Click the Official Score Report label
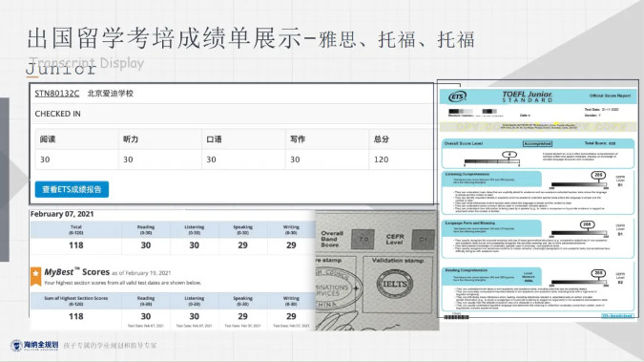Viewport: 644px width, 362px height. (x=610, y=96)
